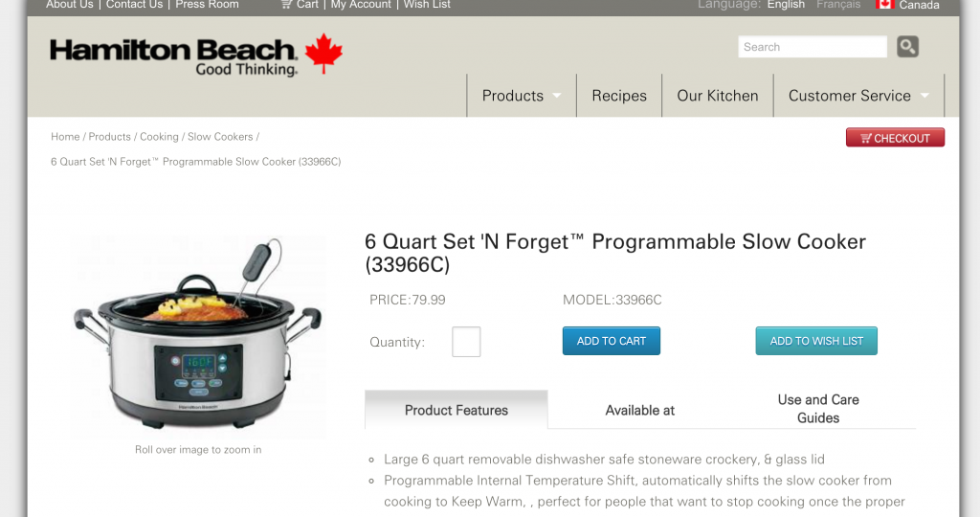Click the Canadian flag icon
The height and width of the screenshot is (517, 980).
(884, 5)
